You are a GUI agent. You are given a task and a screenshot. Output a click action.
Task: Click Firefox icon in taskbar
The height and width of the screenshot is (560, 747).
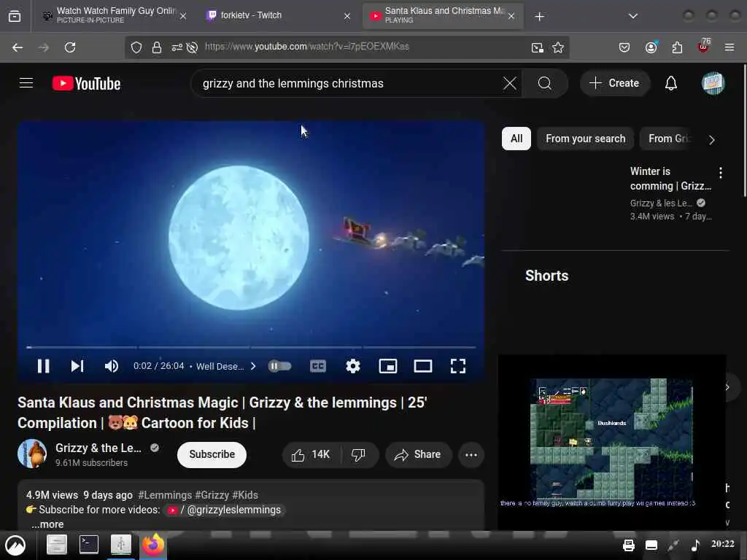(x=153, y=544)
